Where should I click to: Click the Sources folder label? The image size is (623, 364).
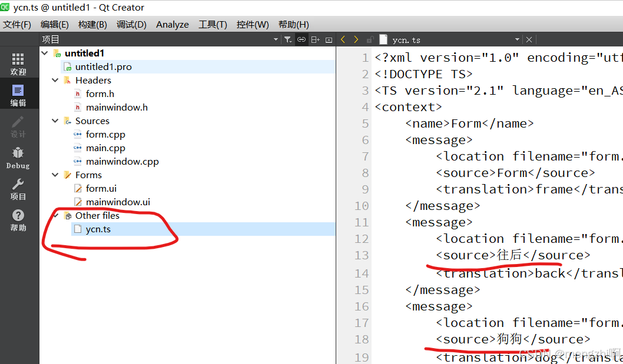tap(92, 121)
